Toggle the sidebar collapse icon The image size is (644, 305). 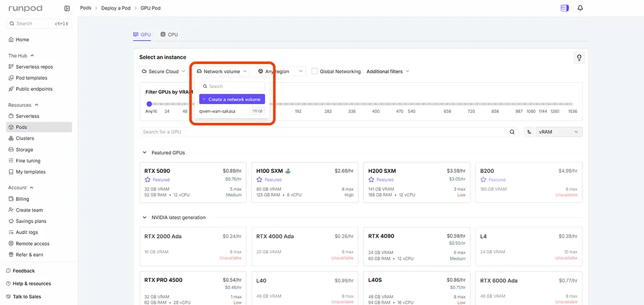click(x=67, y=8)
